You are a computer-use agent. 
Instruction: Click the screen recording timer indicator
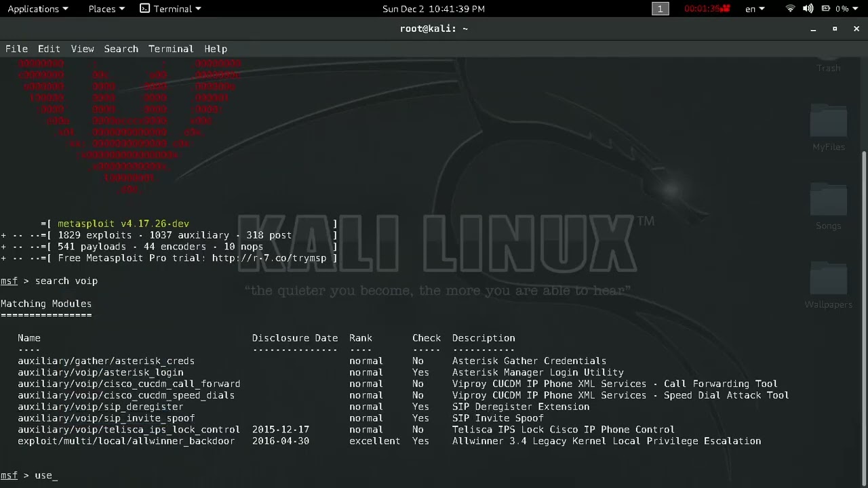tap(707, 9)
